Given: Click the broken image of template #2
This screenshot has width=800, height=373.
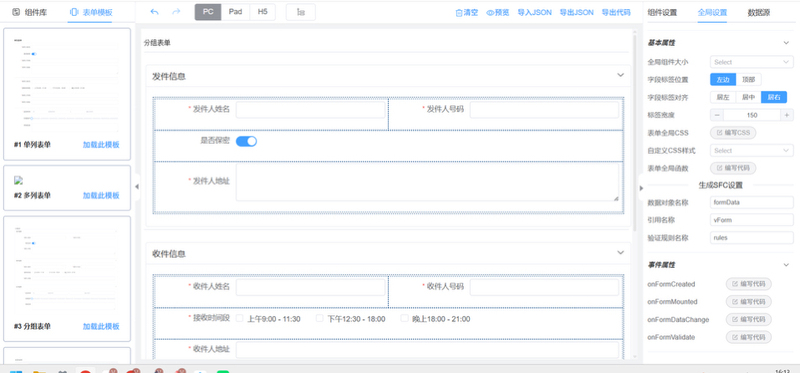Looking at the screenshot, I should coord(18,180).
